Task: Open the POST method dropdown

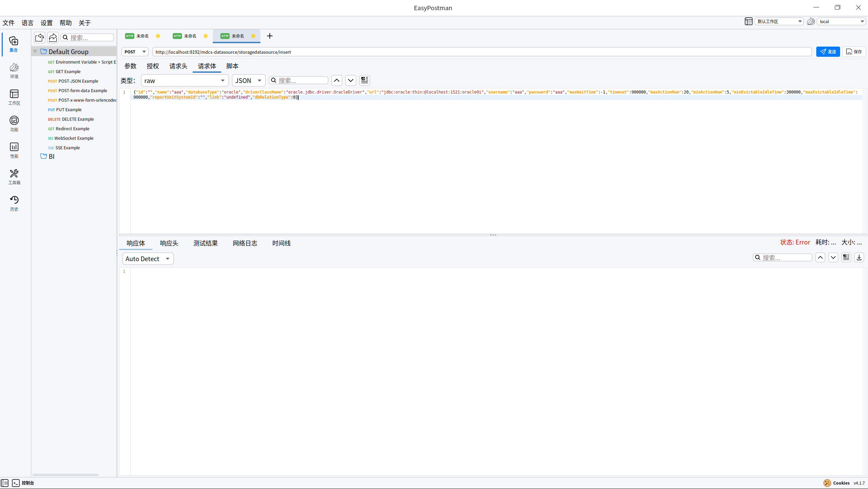Action: coord(135,52)
